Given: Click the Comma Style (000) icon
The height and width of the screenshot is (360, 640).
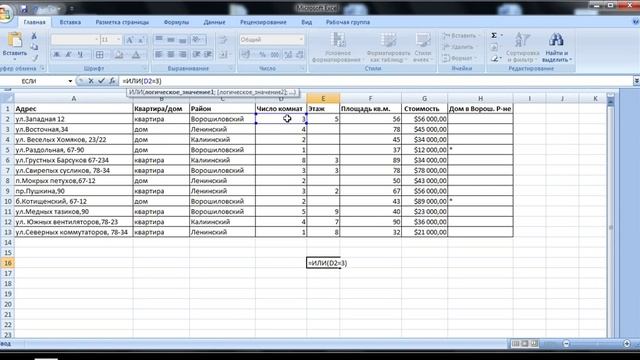Looking at the screenshot, I should point(275,54).
